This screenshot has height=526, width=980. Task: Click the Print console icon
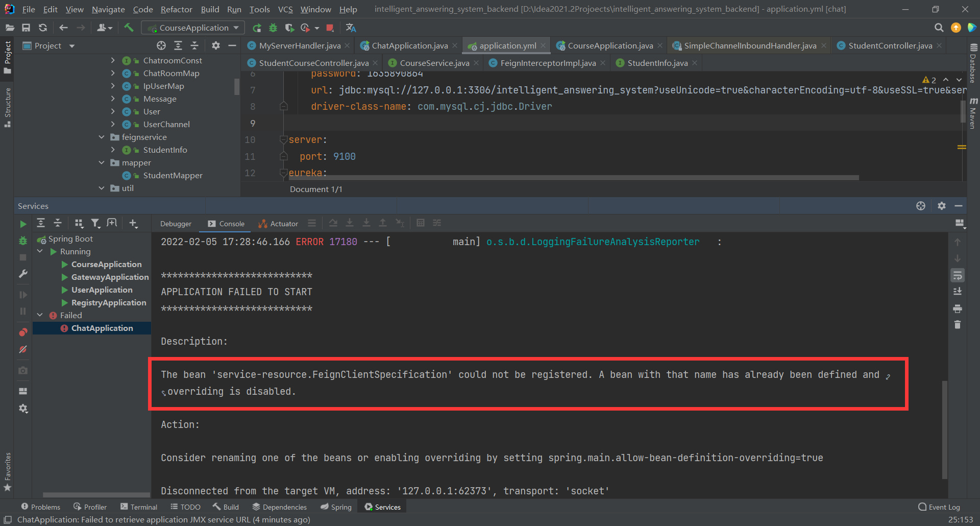(x=958, y=308)
